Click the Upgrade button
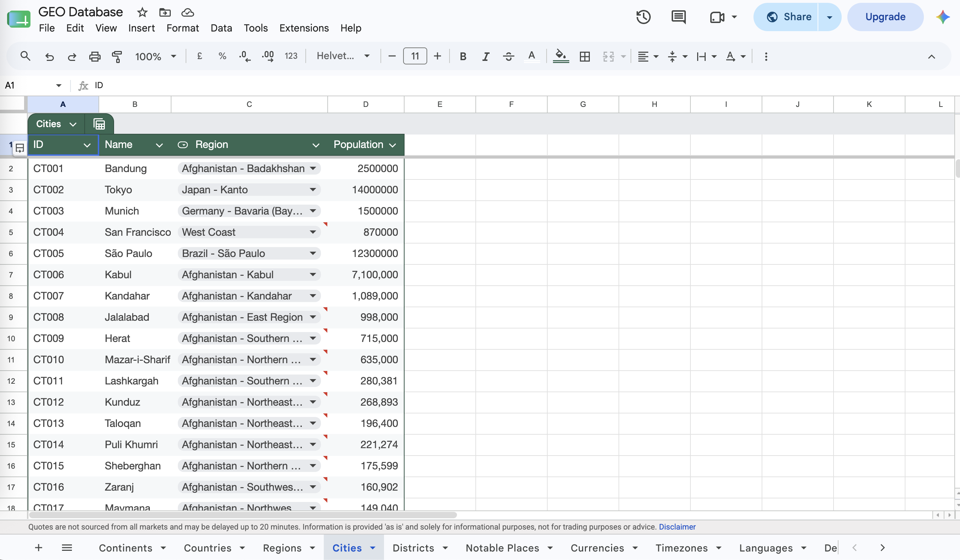The height and width of the screenshot is (560, 960). (x=885, y=17)
